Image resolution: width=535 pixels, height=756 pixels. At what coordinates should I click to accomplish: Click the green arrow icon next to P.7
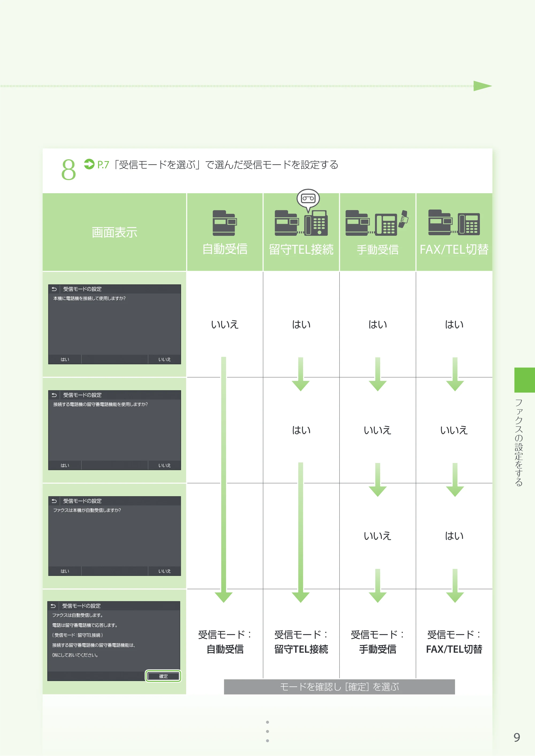(89, 164)
